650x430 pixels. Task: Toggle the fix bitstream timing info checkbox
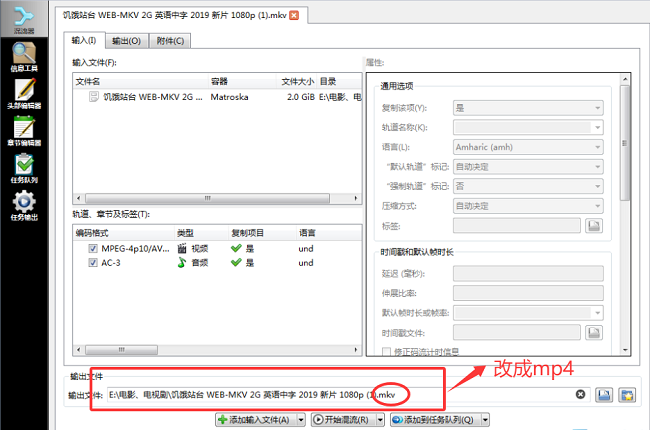[386, 352]
